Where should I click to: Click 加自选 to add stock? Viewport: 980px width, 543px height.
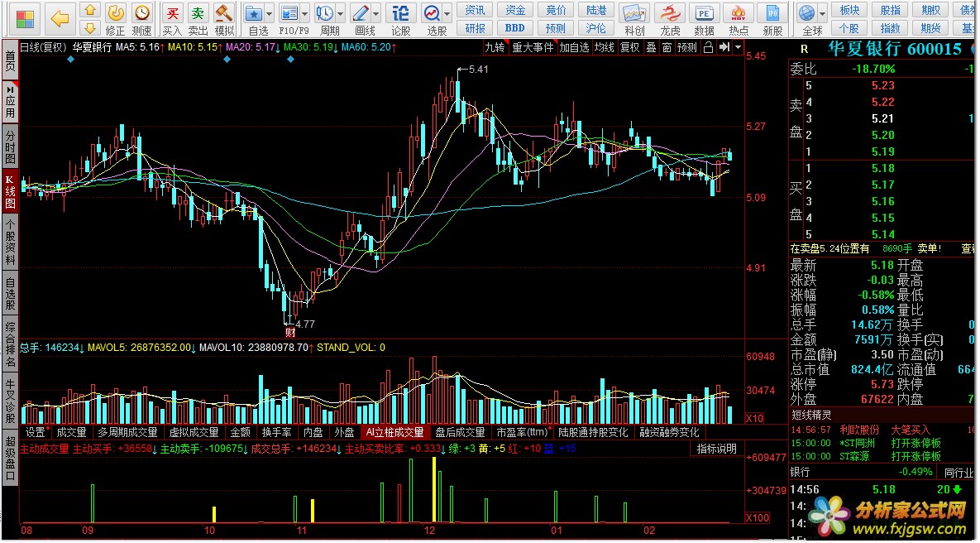574,47
